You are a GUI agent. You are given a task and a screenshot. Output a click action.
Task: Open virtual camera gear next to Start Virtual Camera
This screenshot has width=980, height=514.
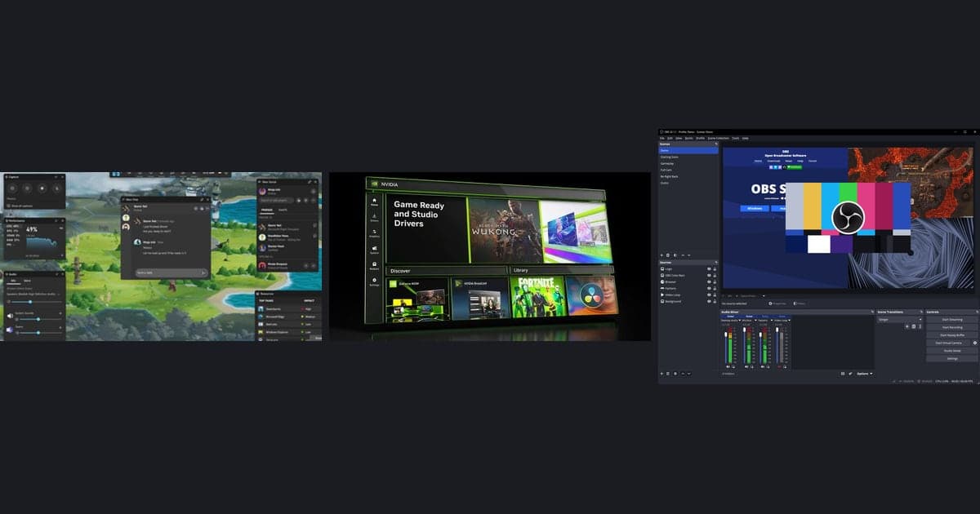pos(974,343)
